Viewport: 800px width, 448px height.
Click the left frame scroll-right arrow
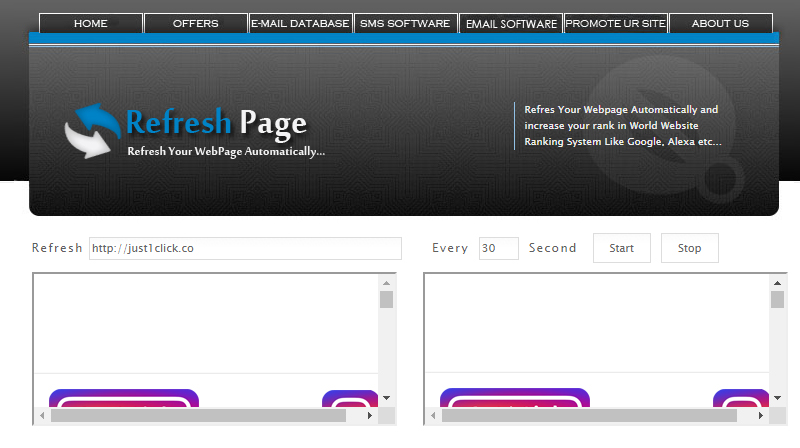point(370,416)
